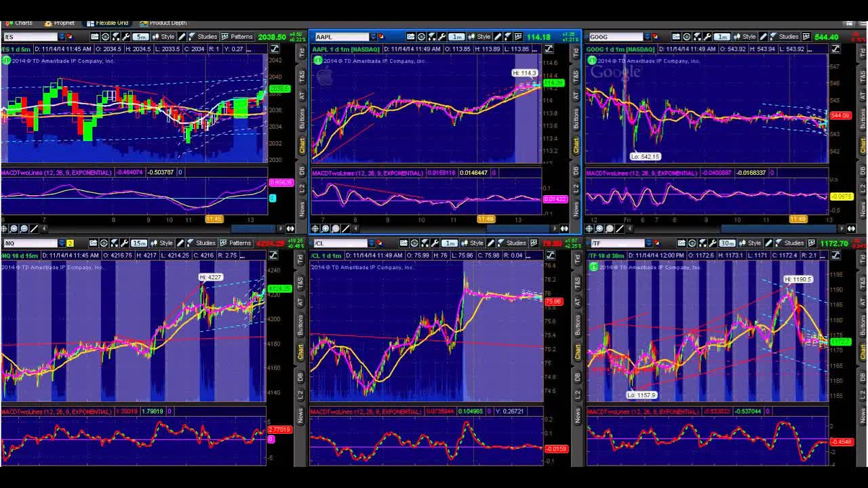868x488 pixels.
Task: Click the green info icon on /ES chart
Action: (5, 61)
